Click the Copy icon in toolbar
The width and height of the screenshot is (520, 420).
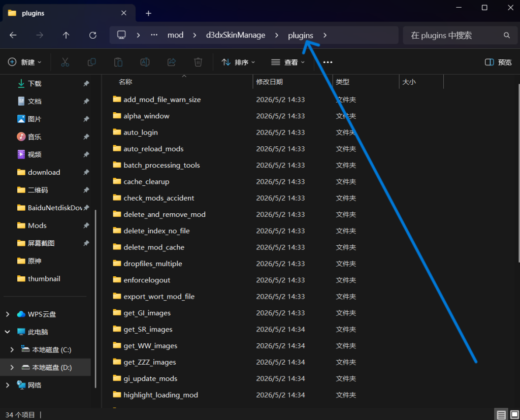coord(91,62)
